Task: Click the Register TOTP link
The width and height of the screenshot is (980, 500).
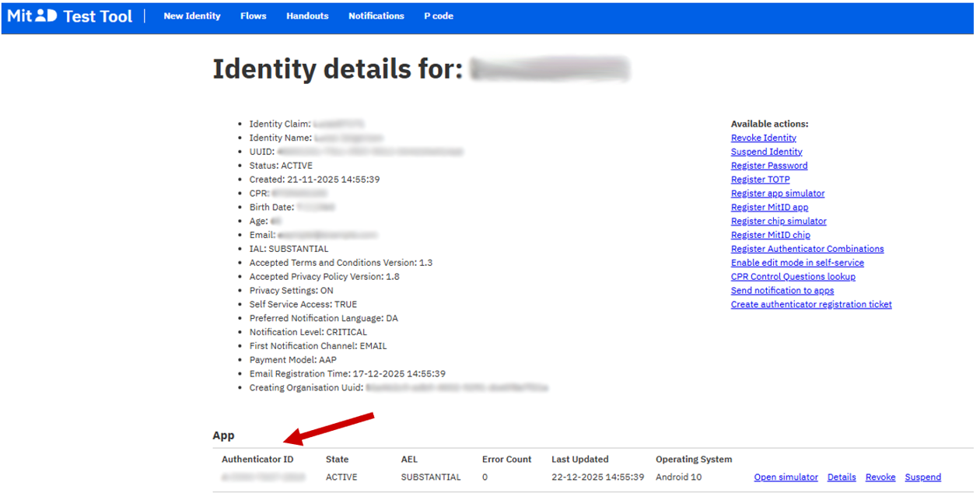Action: pos(760,180)
